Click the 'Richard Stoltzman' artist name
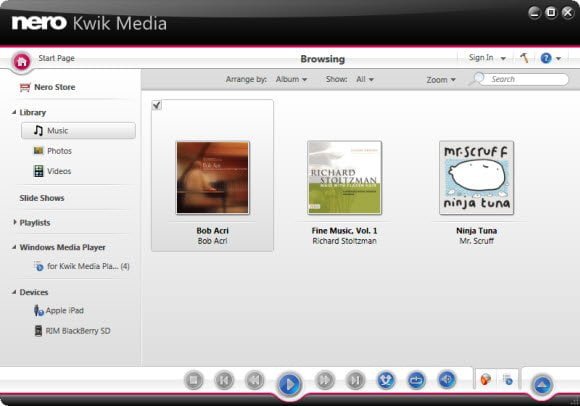 (x=344, y=241)
